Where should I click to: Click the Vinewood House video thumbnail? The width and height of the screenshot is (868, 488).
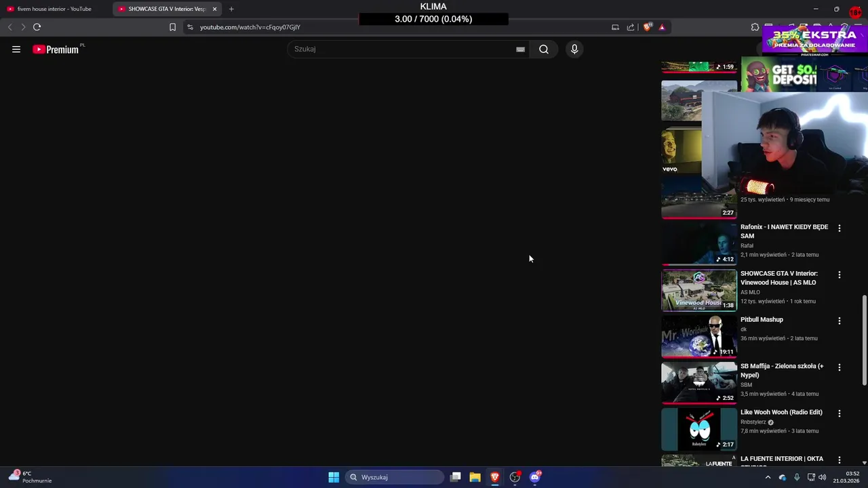coord(699,290)
